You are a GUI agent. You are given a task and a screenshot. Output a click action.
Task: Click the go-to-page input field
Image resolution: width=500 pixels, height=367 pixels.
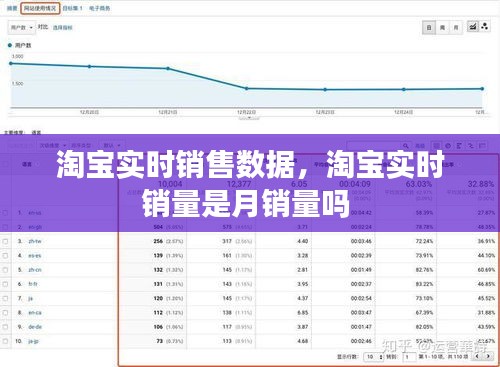(x=409, y=357)
